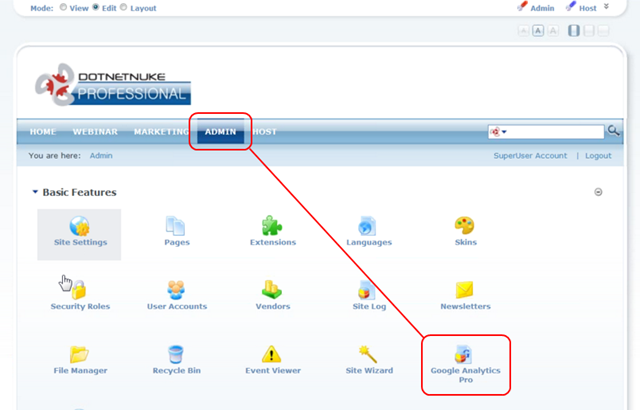This screenshot has height=410, width=640.
Task: Open Event Viewer warning icon
Action: click(x=271, y=354)
